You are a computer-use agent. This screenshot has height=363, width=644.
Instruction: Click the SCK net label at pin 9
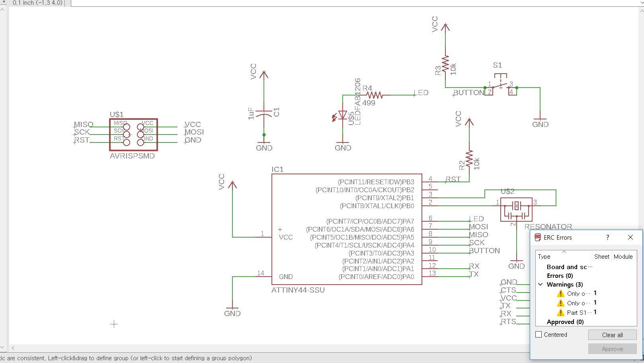[x=477, y=242]
